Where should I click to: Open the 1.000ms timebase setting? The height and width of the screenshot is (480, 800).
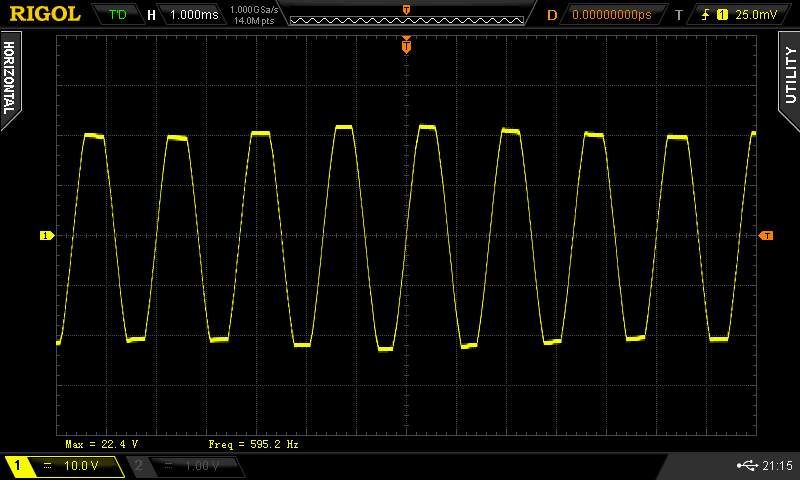pos(193,15)
